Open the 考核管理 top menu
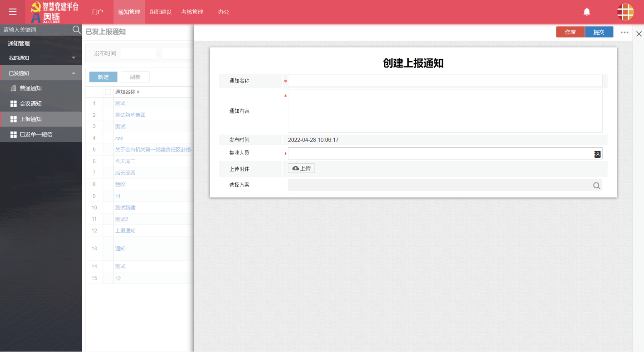Image resolution: width=644 pixels, height=352 pixels. tap(192, 12)
